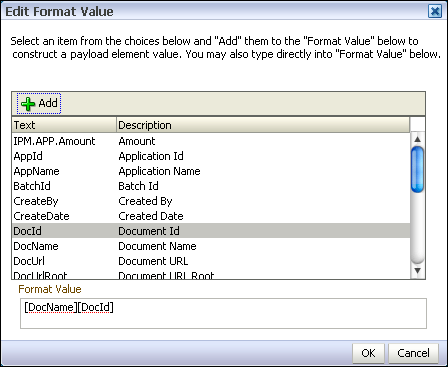
Task: Select the partially visible DocUrlRoot row
Action: click(x=211, y=274)
